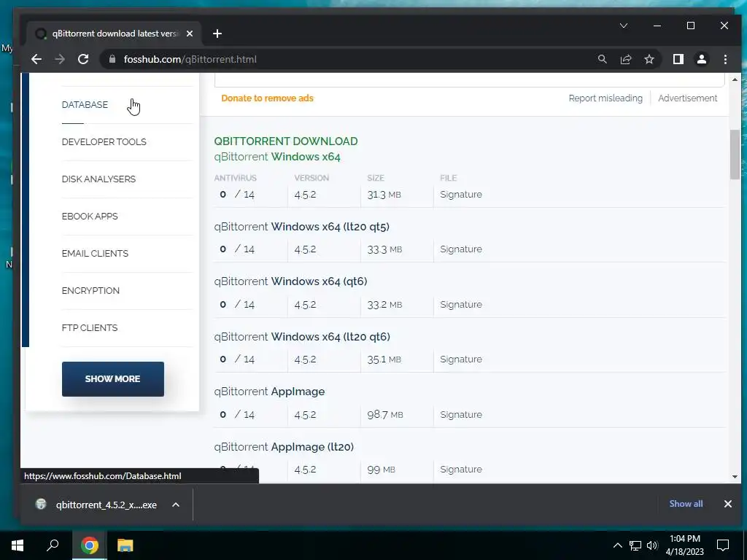Download qBittorrent AppImage
747x560 pixels.
pyautogui.click(x=269, y=392)
